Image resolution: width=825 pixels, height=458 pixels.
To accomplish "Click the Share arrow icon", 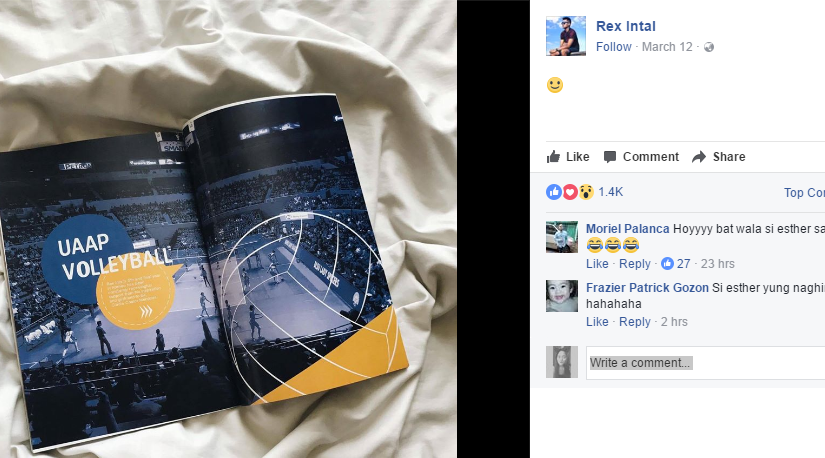I will pyautogui.click(x=699, y=157).
